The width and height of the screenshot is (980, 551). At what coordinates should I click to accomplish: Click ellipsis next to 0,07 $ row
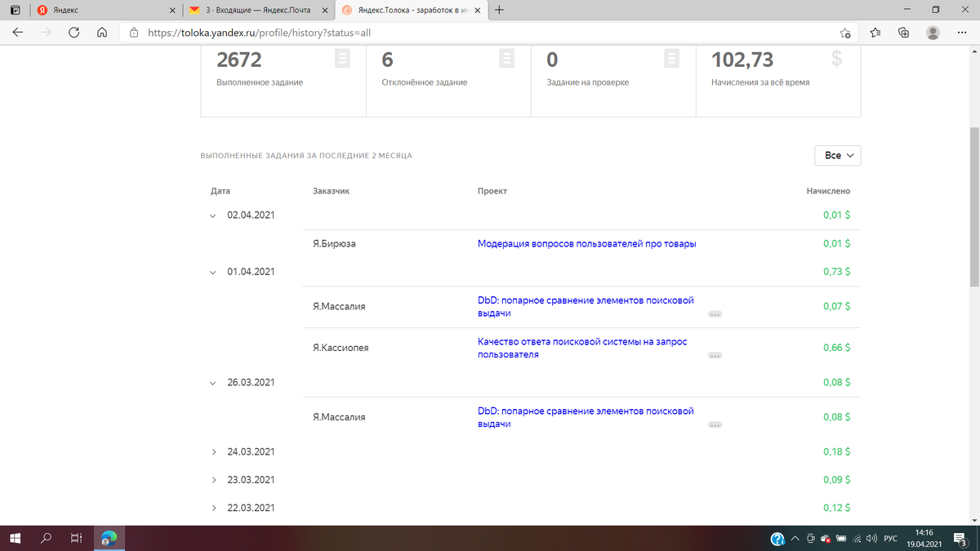pos(715,313)
